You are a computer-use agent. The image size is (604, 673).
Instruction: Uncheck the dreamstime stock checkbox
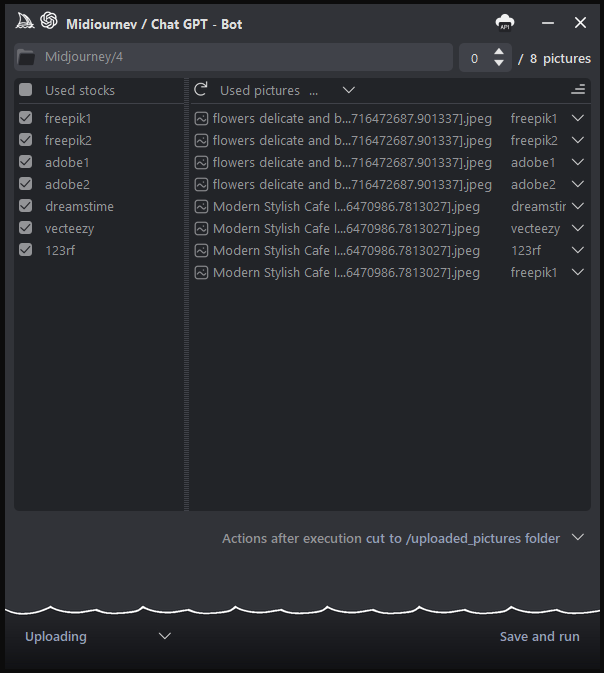[x=26, y=207]
